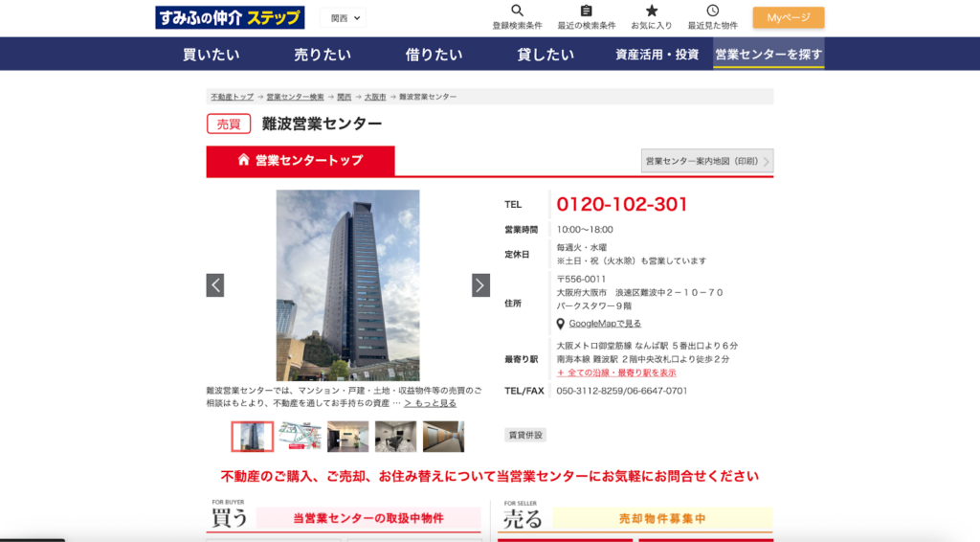Select 資産活用・投資 in main navigation
Screen dimensions: 980x542
[657, 55]
